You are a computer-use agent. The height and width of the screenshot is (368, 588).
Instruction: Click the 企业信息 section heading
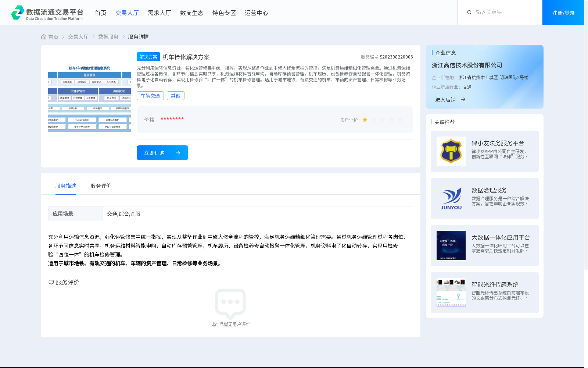coord(446,53)
